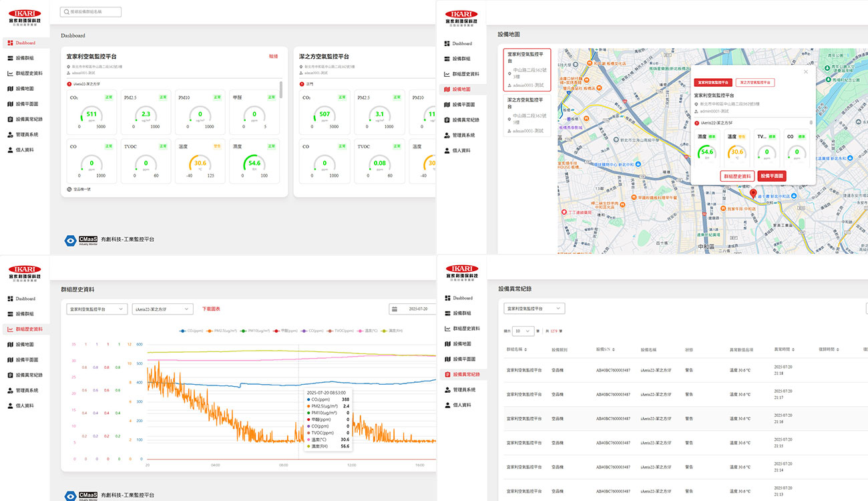Click the dashboard search field
The width and height of the screenshot is (868, 501).
[90, 12]
